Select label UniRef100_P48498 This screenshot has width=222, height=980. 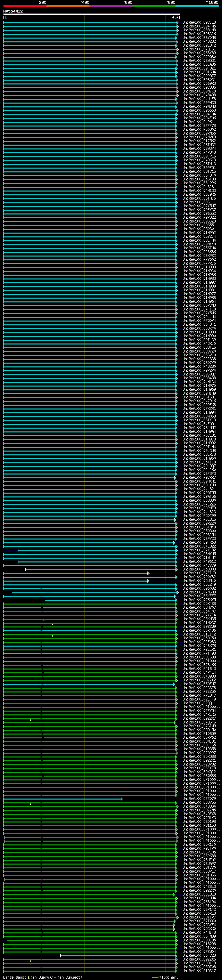199,95
